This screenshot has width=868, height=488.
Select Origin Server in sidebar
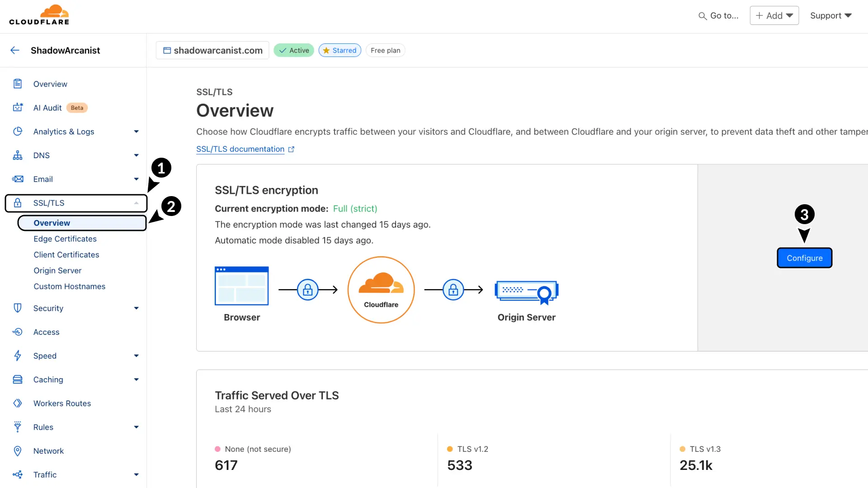pyautogui.click(x=57, y=270)
